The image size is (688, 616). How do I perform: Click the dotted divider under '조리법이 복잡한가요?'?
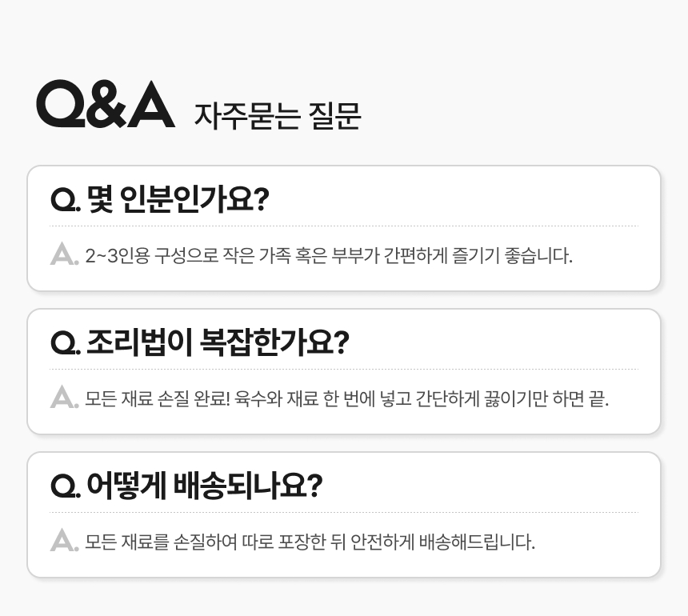click(x=344, y=370)
